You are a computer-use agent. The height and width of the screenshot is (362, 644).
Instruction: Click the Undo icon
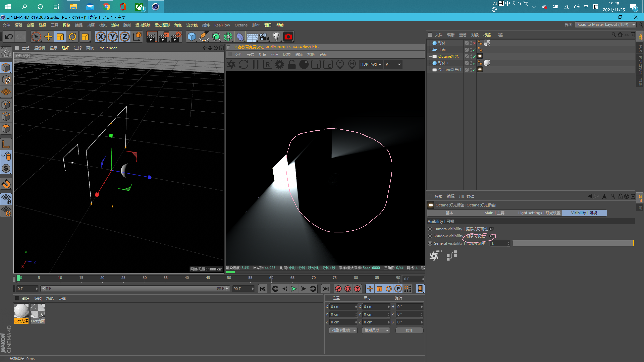coord(9,37)
